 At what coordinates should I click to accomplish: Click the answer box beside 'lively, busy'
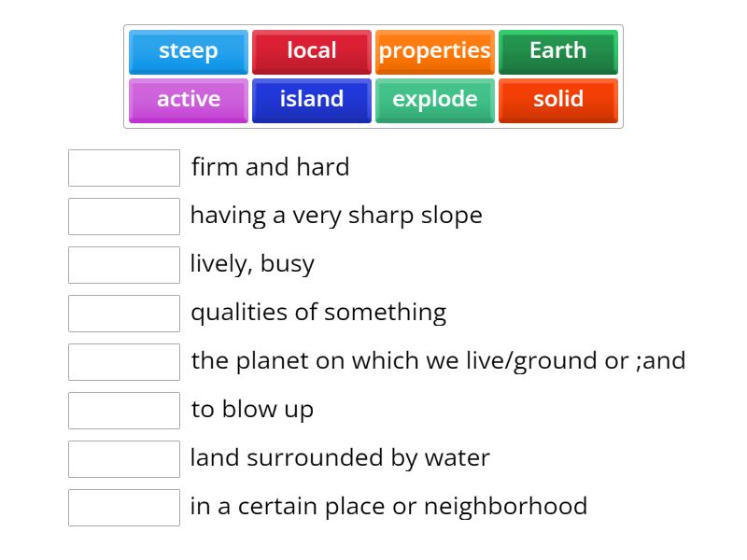pos(123,264)
